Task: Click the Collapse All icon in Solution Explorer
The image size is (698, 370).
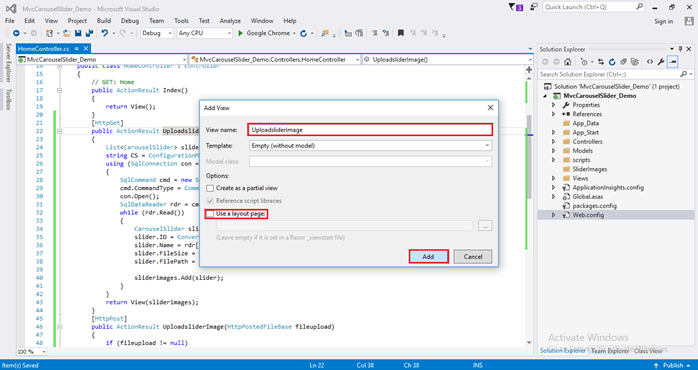Action: tap(624, 62)
